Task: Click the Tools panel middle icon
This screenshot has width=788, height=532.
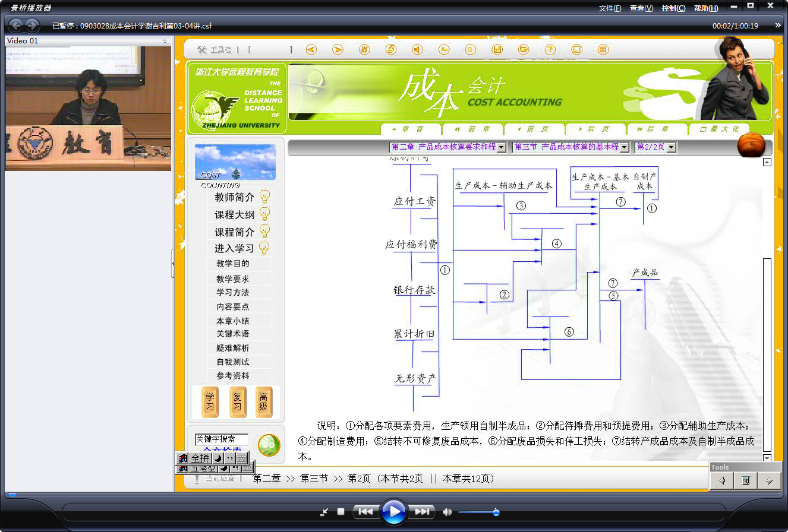Action: click(746, 481)
